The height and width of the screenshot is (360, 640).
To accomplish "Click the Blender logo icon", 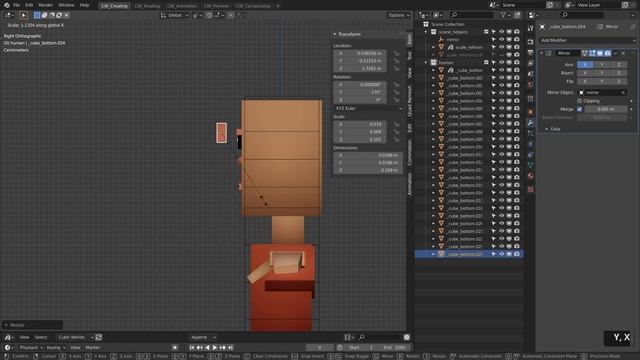I will pos(7,5).
